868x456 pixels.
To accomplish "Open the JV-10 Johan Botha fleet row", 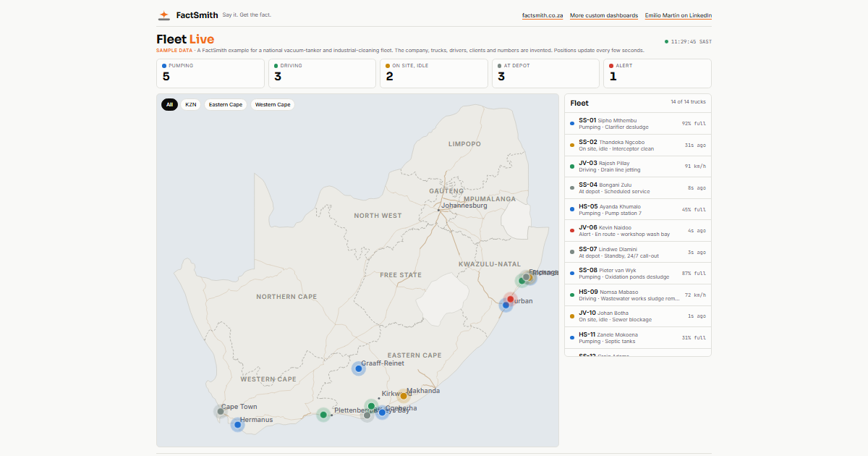I will tap(638, 316).
